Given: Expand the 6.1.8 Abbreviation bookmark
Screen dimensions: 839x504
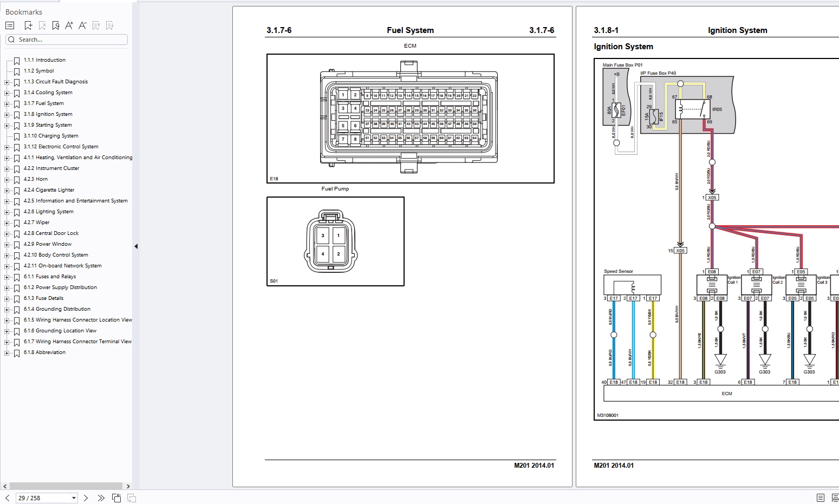Looking at the screenshot, I should pyautogui.click(x=6, y=353).
